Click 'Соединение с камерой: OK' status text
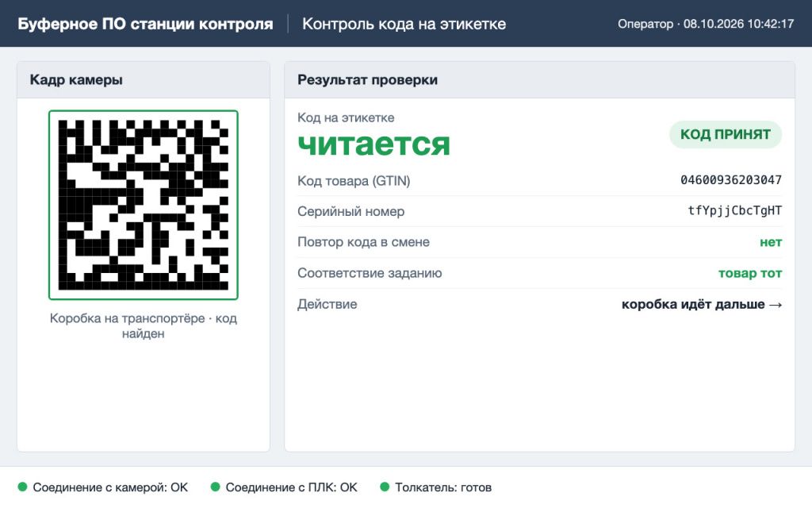This screenshot has height=508, width=812. click(110, 487)
